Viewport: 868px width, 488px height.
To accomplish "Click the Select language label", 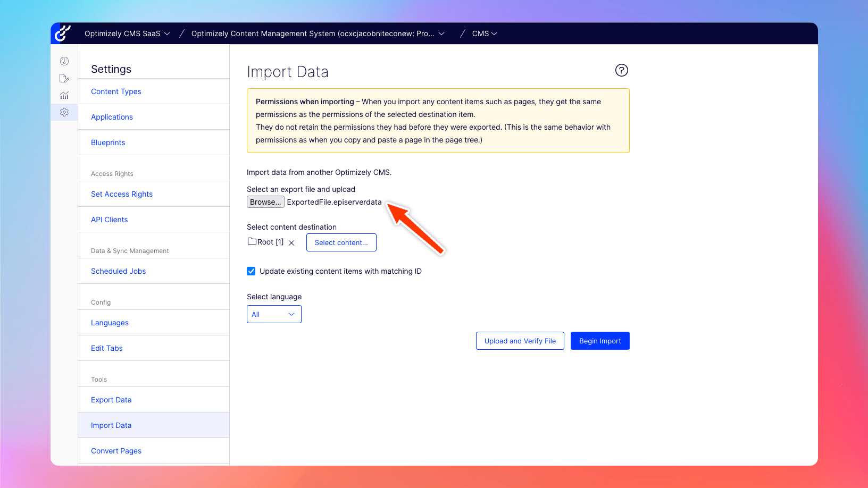I will pos(274,297).
